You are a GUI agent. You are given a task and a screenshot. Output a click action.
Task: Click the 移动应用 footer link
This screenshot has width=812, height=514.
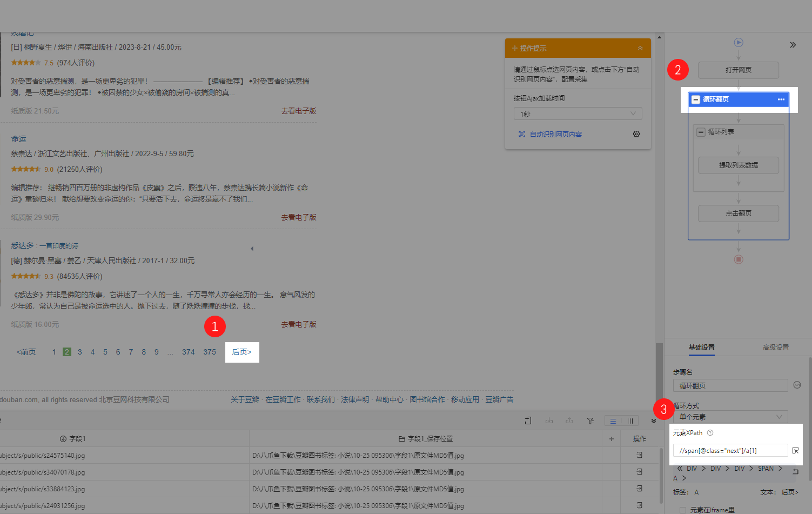(x=465, y=400)
